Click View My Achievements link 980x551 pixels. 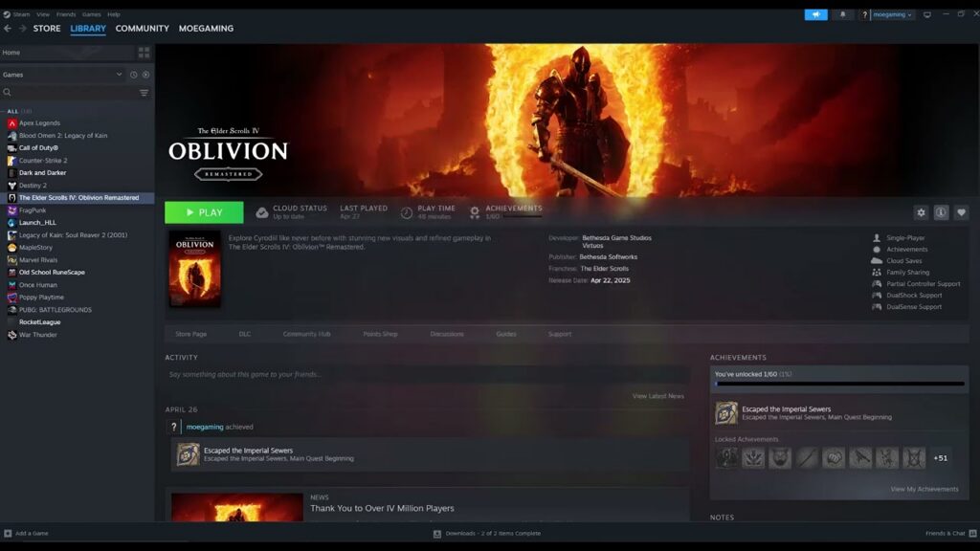tap(924, 489)
